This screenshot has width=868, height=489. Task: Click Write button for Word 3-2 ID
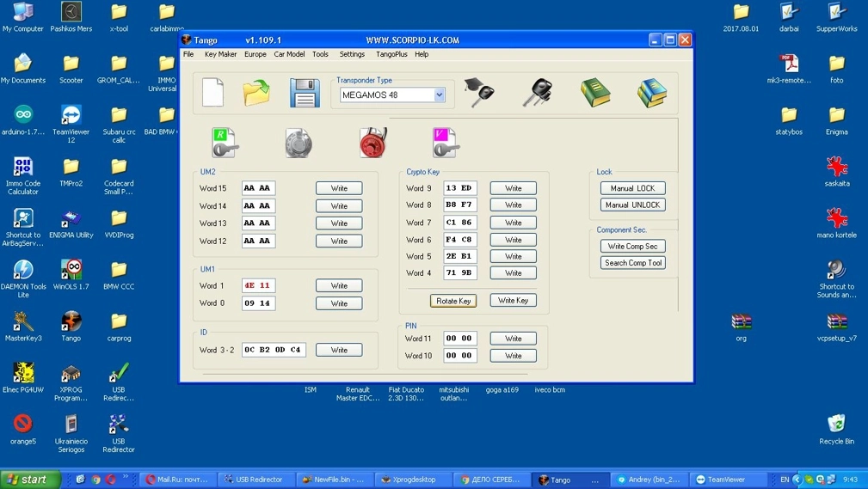click(x=339, y=350)
